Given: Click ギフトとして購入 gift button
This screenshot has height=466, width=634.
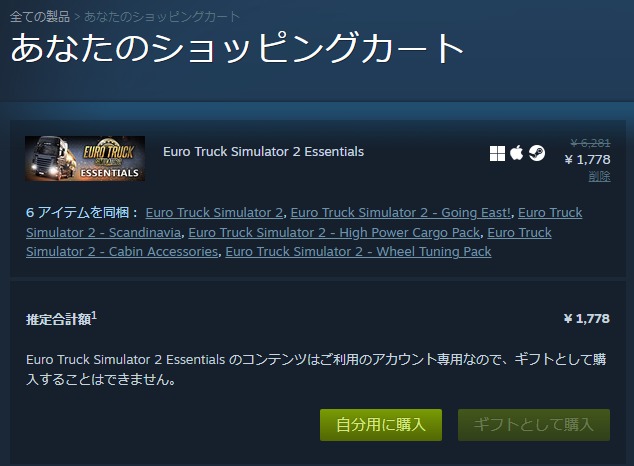Looking at the screenshot, I should pyautogui.click(x=534, y=425).
